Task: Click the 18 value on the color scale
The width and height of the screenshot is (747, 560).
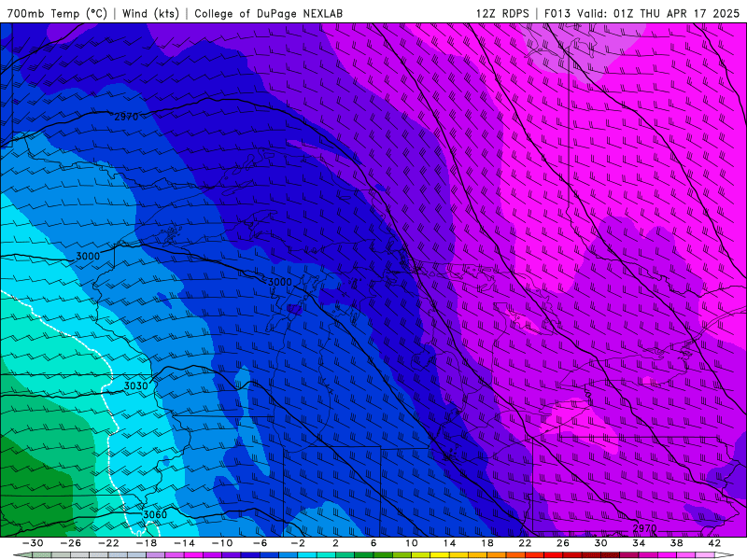Action: [x=486, y=543]
